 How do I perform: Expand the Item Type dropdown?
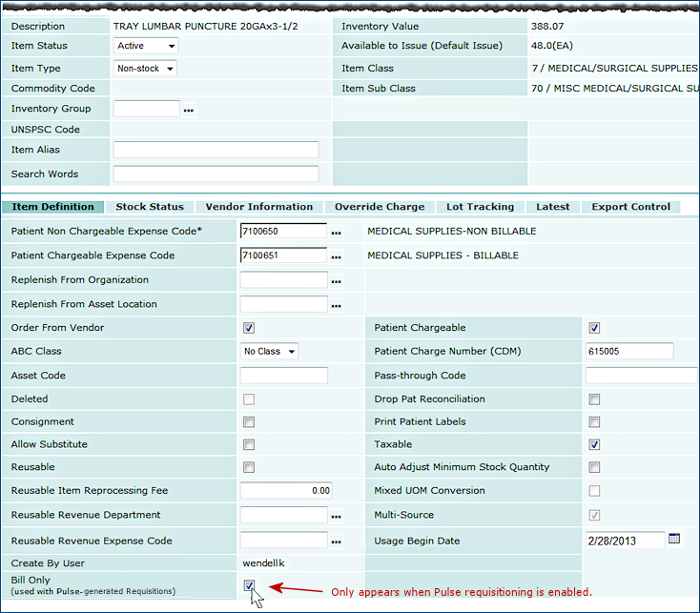tap(145, 69)
